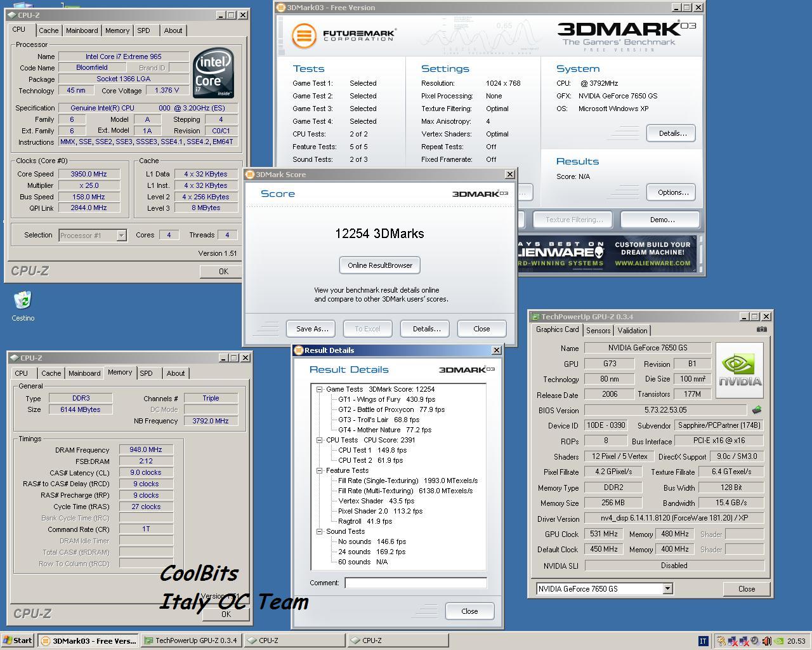Click the GPU-Z title bar icon
812x650 pixels.
pyautogui.click(x=536, y=317)
